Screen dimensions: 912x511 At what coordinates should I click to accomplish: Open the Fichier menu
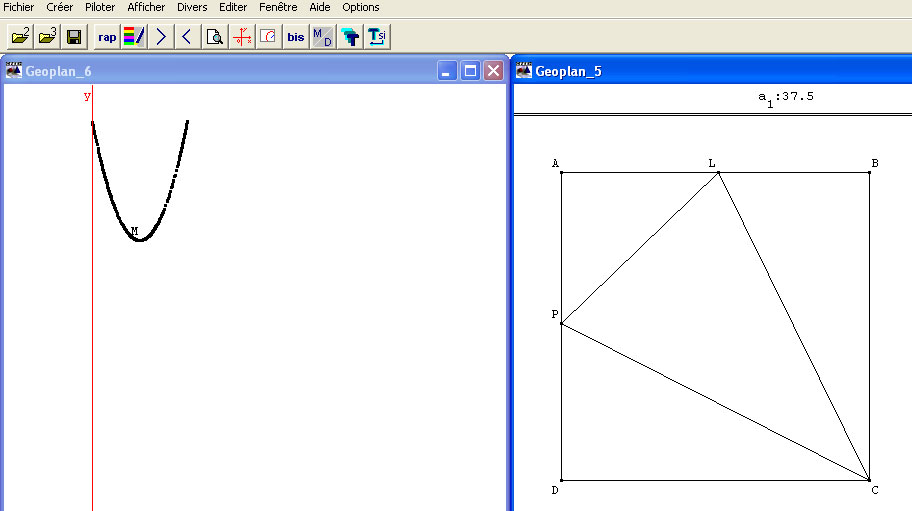pyautogui.click(x=19, y=7)
